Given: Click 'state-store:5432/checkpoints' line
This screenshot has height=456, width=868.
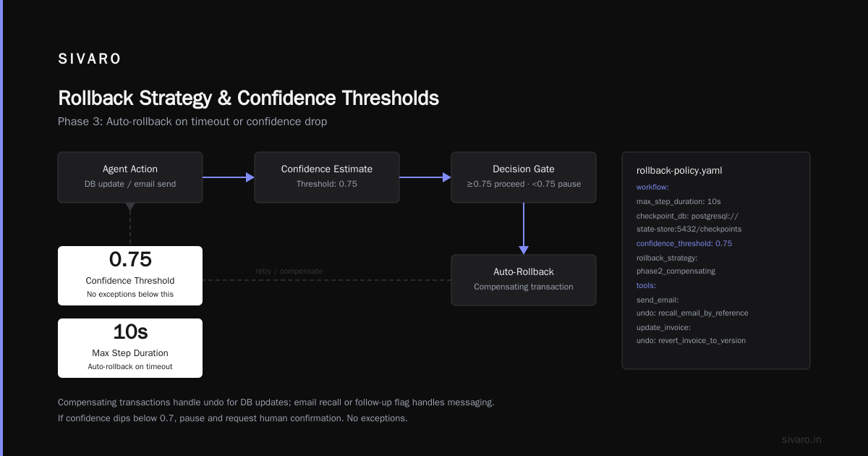Looking at the screenshot, I should pos(689,229).
